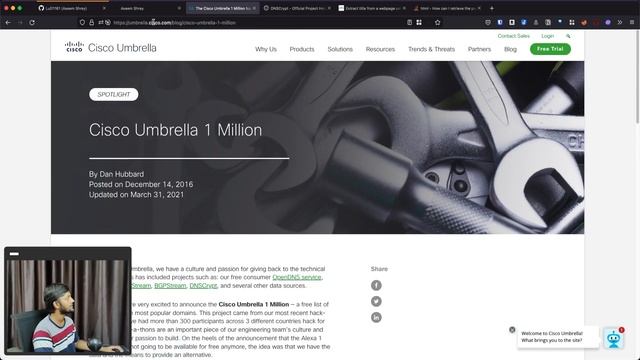Share the article on LinkedIn
Screen dimensions: 640x360
(376, 317)
